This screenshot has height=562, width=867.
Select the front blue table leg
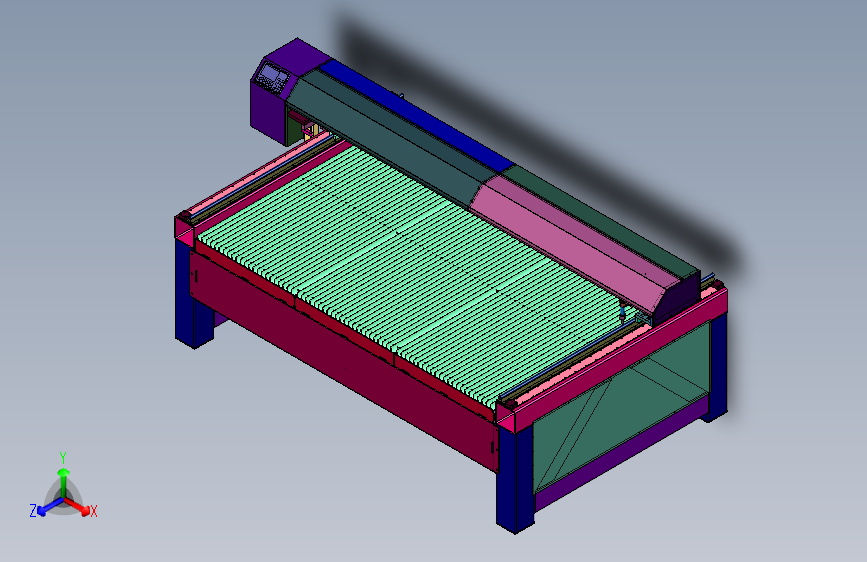pyautogui.click(x=515, y=478)
